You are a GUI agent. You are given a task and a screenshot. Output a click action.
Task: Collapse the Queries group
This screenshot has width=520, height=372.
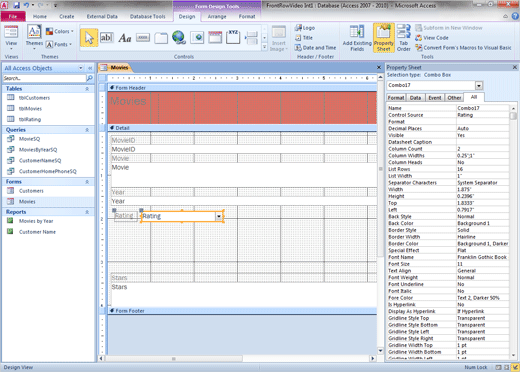point(87,130)
